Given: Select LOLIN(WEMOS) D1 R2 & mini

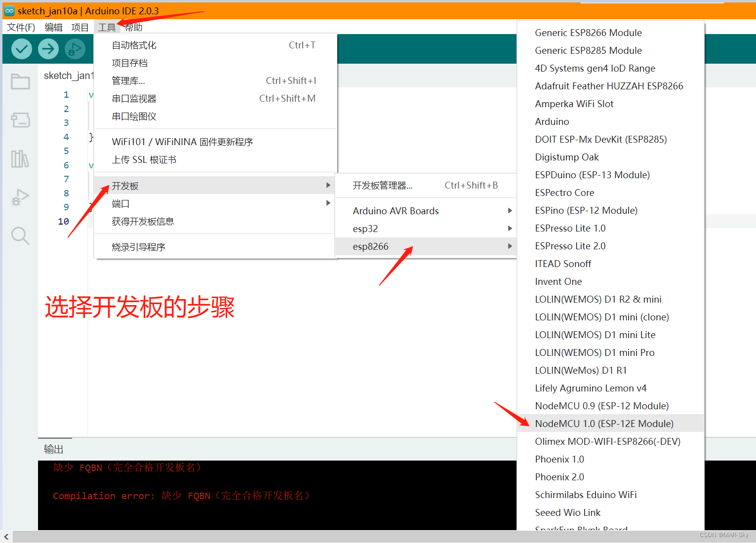Looking at the screenshot, I should [x=610, y=299].
